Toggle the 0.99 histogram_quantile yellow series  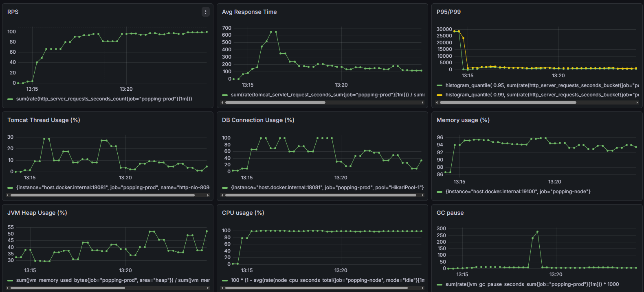pos(542,95)
